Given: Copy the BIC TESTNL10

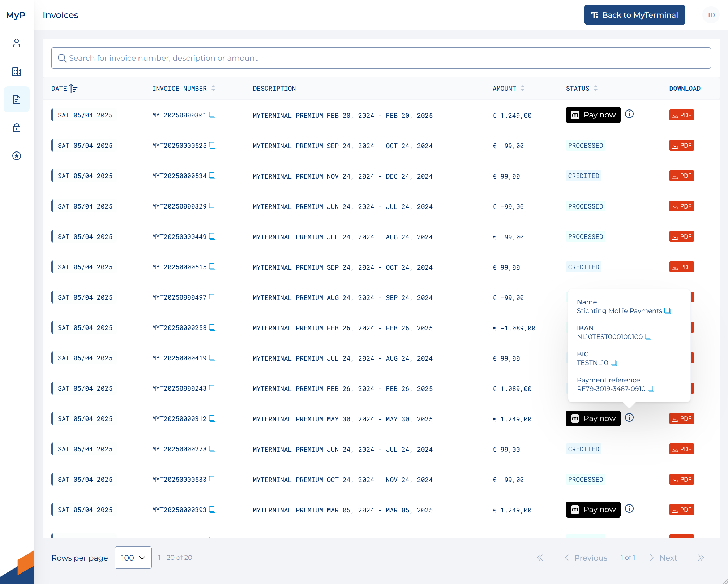Looking at the screenshot, I should click(x=614, y=363).
